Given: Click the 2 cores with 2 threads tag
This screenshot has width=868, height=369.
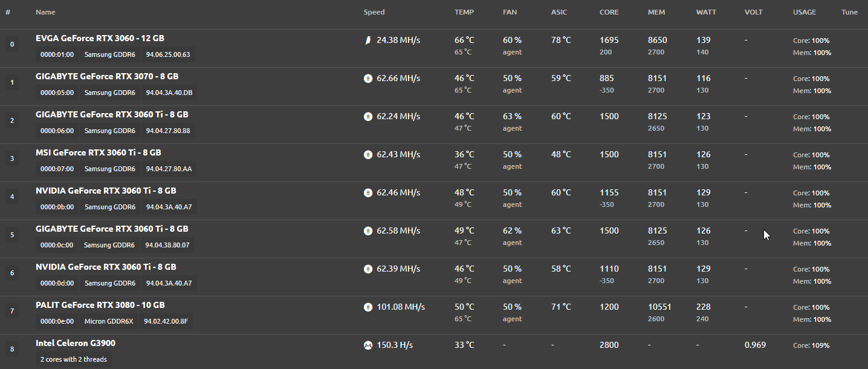Looking at the screenshot, I should click(74, 359).
